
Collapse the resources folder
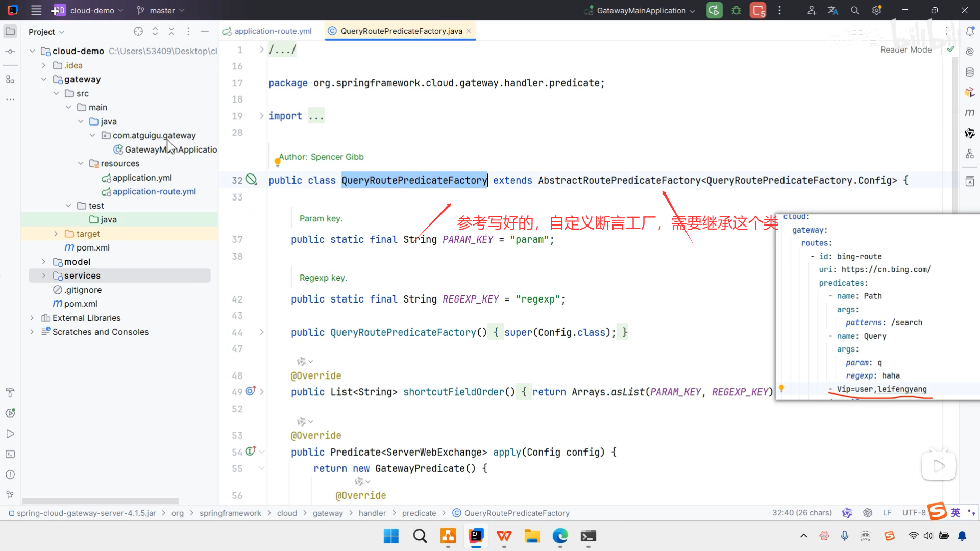coord(81,163)
